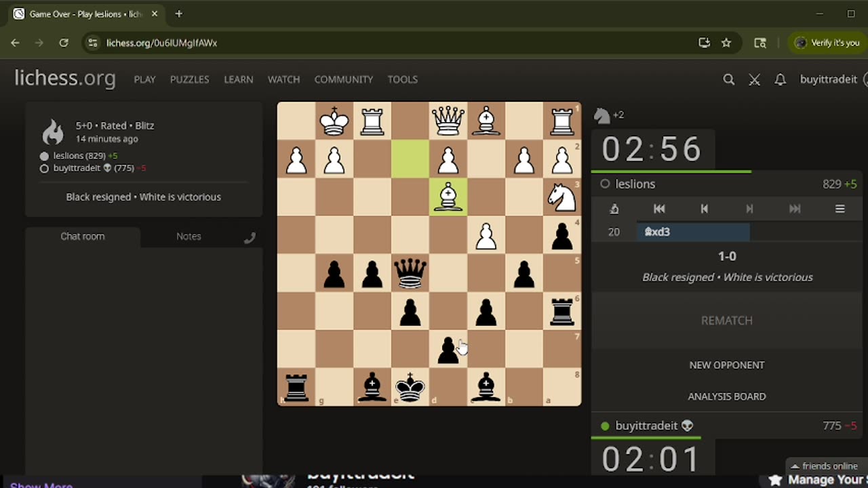Open the lichess search icon
The height and width of the screenshot is (488, 868).
click(729, 79)
